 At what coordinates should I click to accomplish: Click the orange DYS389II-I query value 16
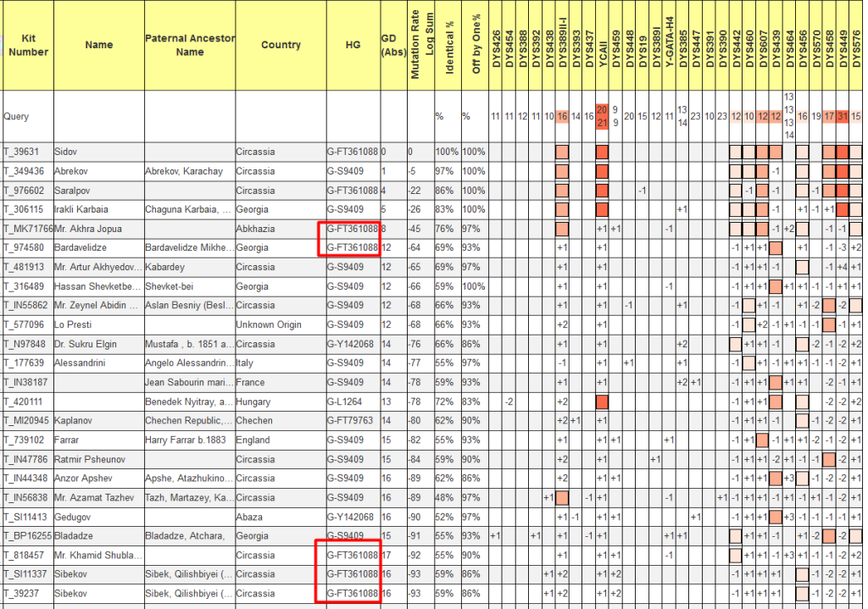click(561, 116)
